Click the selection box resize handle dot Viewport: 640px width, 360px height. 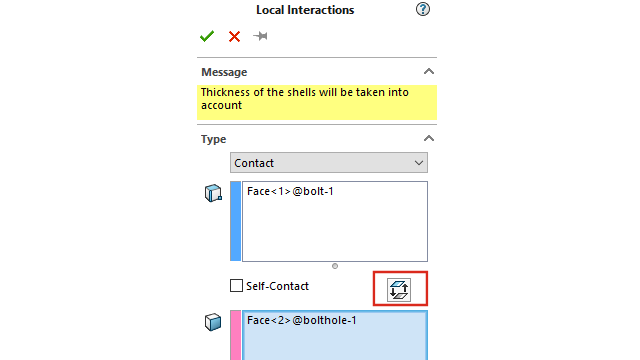335,266
